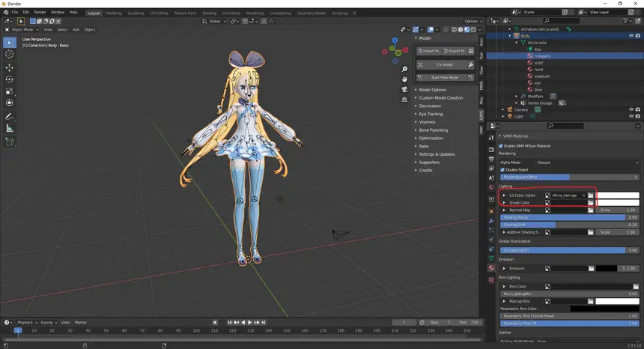644x349 pixels.
Task: Choose the Scale tool
Action: point(10,91)
